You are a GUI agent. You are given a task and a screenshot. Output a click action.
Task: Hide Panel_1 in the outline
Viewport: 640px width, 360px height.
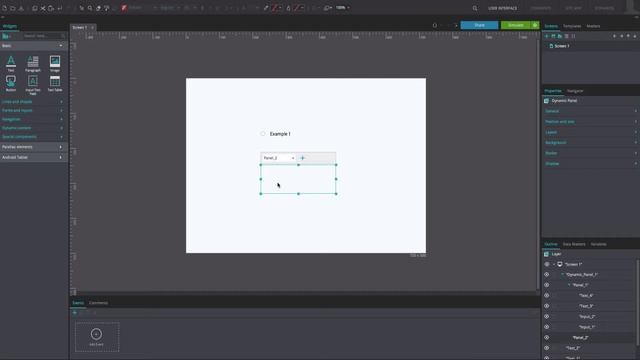coord(547,285)
